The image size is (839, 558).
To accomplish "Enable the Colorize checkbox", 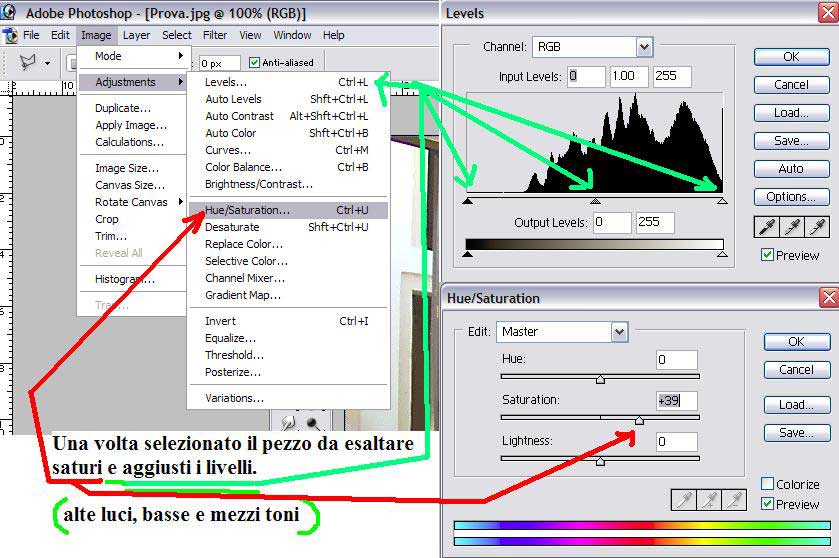I will point(767,484).
